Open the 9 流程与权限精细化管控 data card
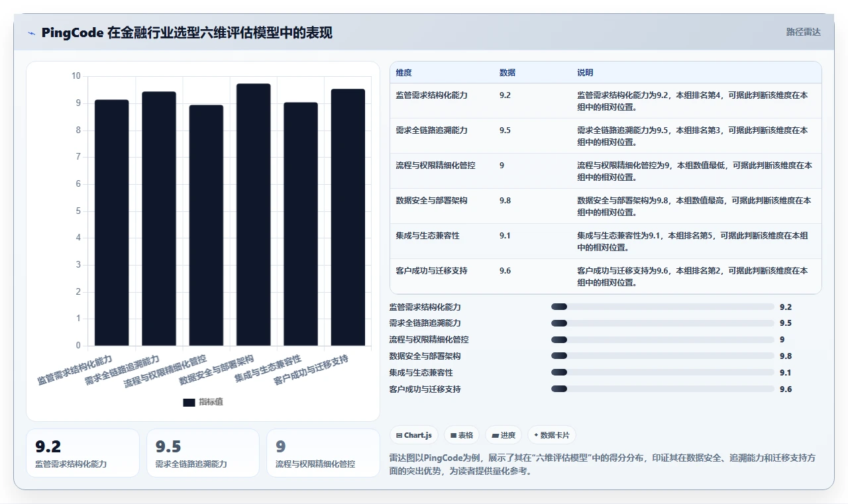This screenshot has height=504, width=848. (x=323, y=453)
